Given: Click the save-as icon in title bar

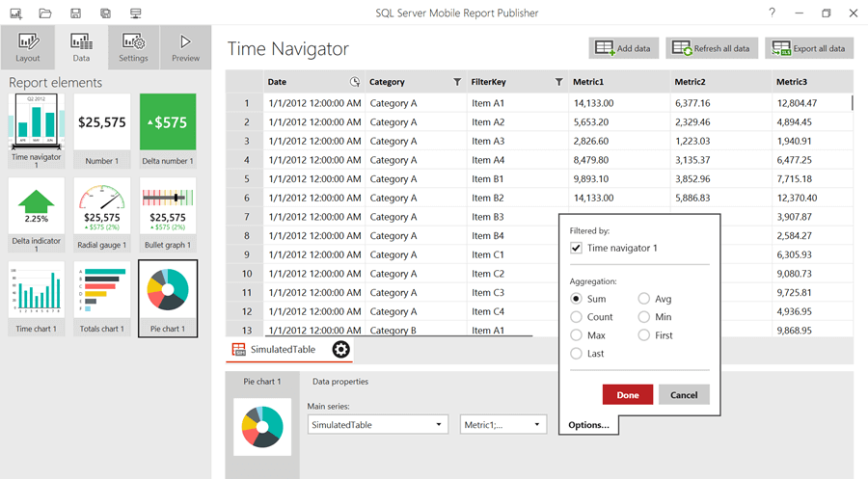Looking at the screenshot, I should (105, 13).
